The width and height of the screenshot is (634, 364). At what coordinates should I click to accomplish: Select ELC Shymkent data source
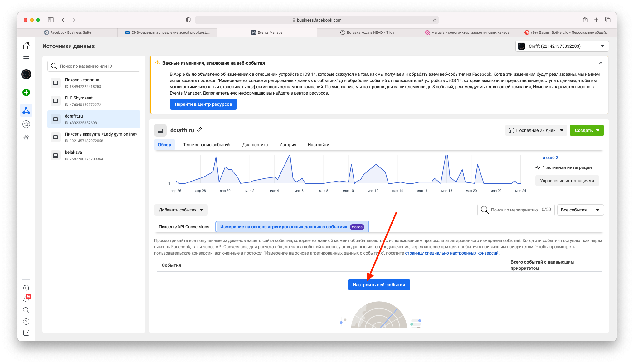tap(94, 101)
